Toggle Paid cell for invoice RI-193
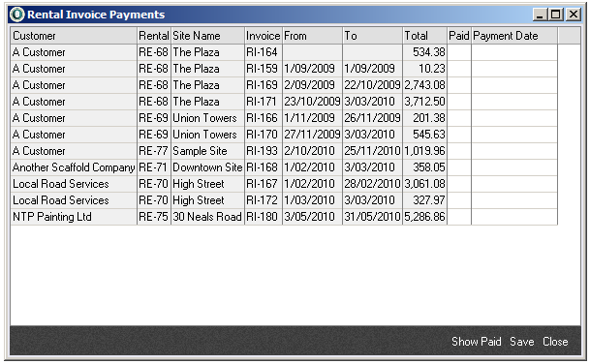Screen dimensions: 590x364 tap(459, 151)
